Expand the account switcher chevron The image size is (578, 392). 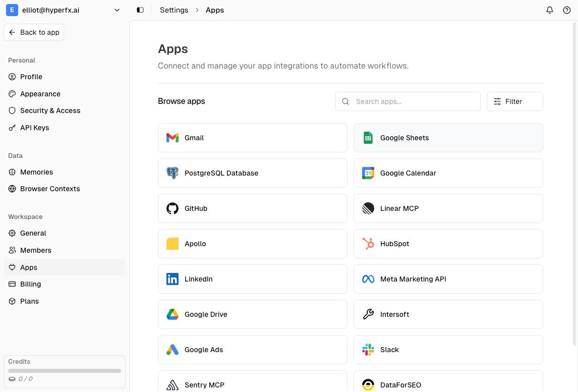117,10
